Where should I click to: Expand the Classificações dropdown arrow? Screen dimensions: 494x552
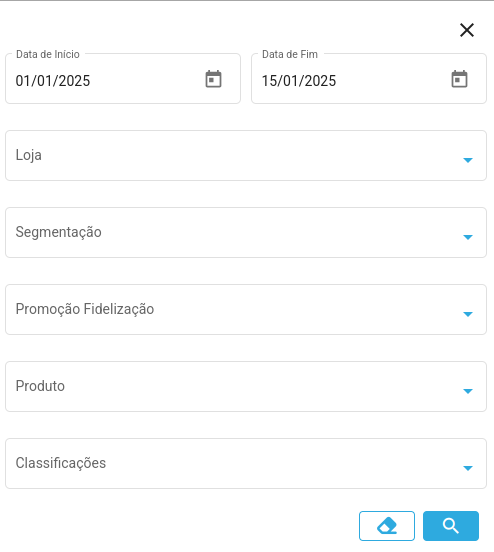[x=468, y=468]
